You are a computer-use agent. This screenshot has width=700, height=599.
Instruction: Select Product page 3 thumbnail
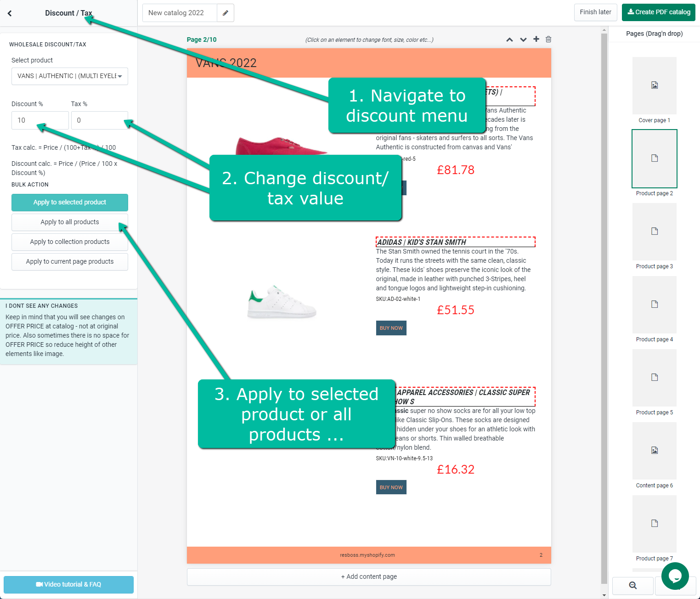(x=654, y=232)
